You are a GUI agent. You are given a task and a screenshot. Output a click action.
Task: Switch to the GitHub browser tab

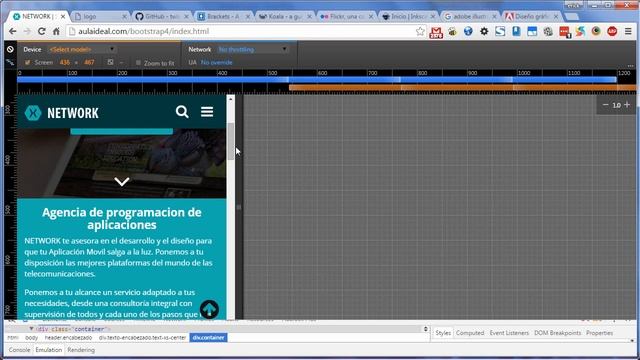coord(162,16)
